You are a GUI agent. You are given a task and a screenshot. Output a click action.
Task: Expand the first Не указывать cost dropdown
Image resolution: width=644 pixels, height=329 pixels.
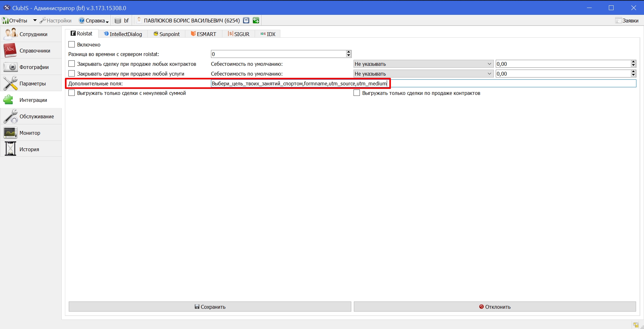[x=424, y=64]
